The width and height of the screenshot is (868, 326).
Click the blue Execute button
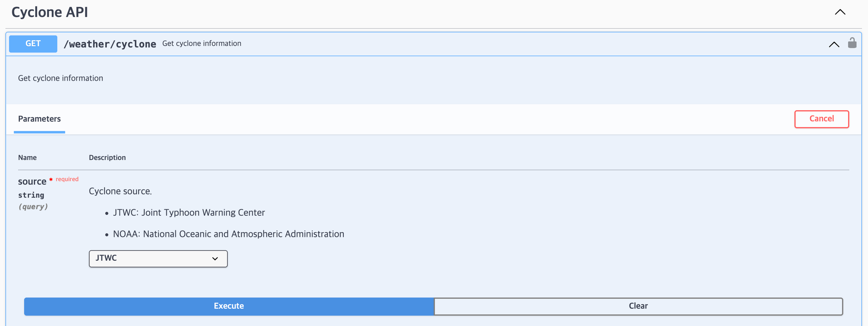(229, 306)
